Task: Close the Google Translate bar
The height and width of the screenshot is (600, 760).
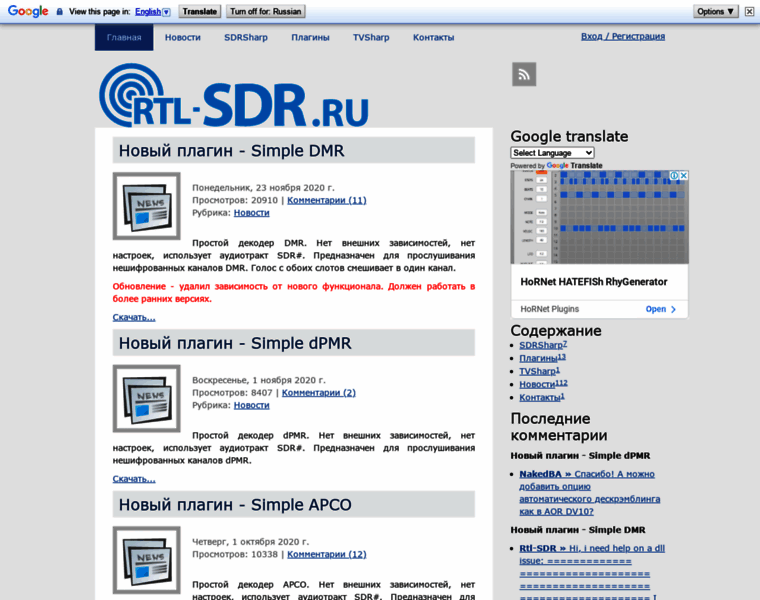Action: click(x=749, y=11)
